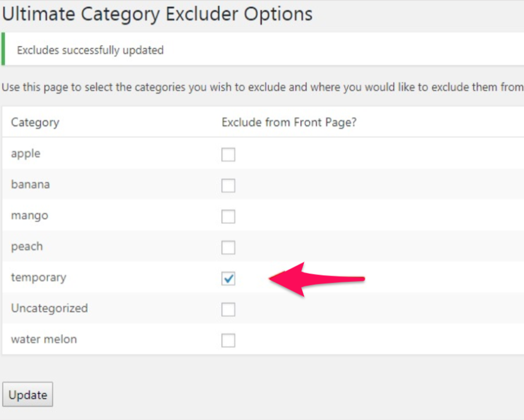524x420 pixels.
Task: Check the water melon checkbox
Action: (x=229, y=341)
